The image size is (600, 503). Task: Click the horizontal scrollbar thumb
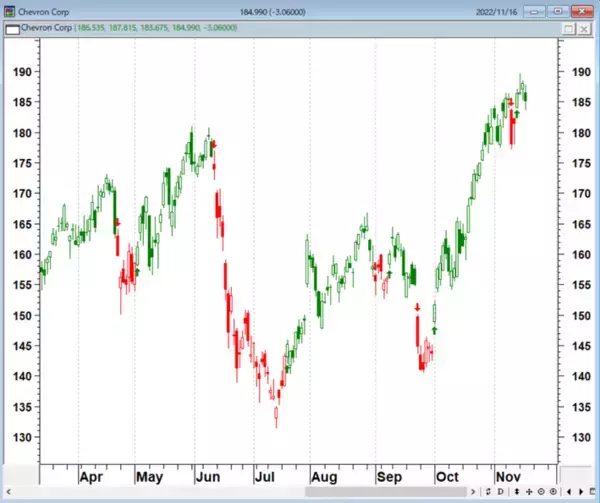click(x=386, y=492)
